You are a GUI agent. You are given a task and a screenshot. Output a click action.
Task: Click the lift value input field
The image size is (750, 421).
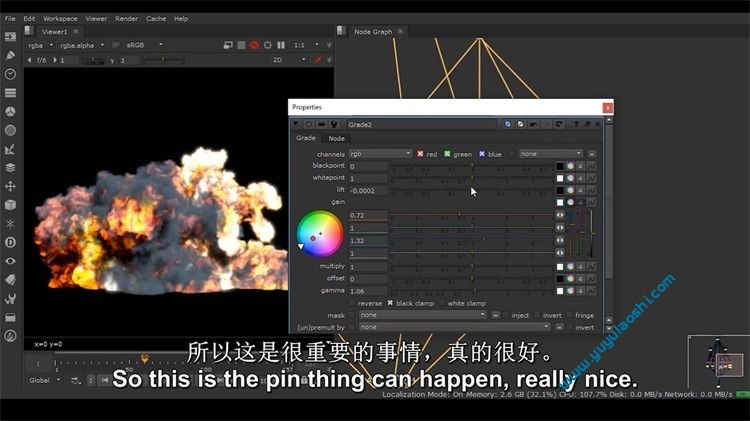[x=368, y=190]
